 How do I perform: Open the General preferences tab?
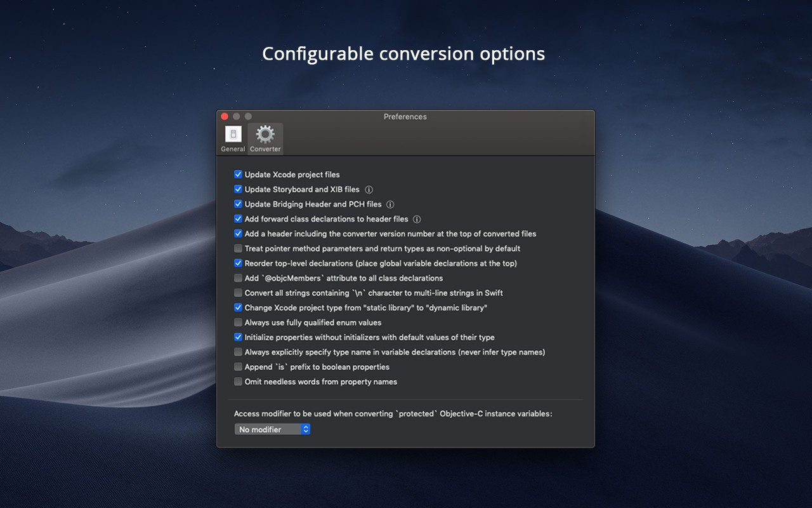tap(233, 138)
